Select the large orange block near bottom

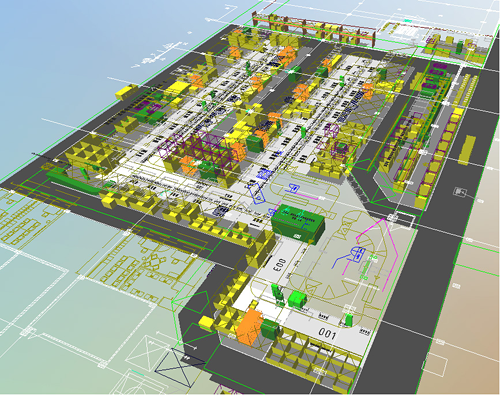coord(249,328)
